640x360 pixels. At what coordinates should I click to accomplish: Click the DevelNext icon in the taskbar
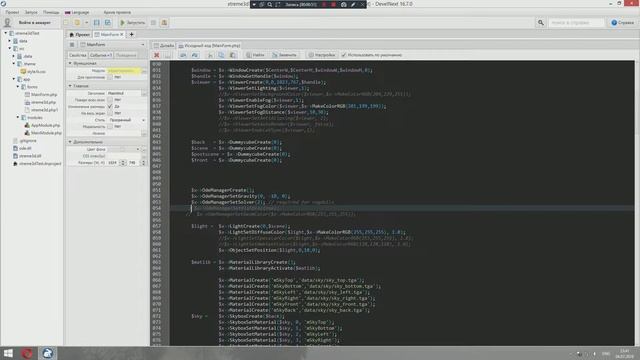(x=47, y=353)
